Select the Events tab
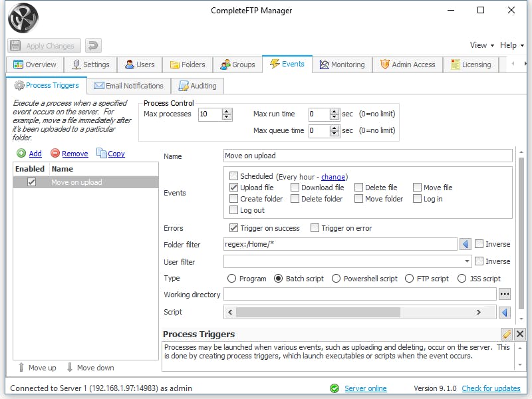The image size is (532, 399). [x=287, y=64]
